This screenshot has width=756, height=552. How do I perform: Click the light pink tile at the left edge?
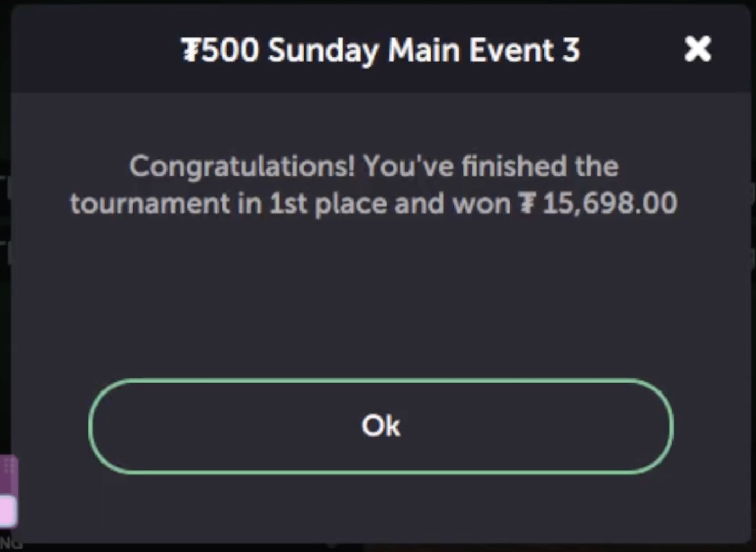[x=8, y=511]
